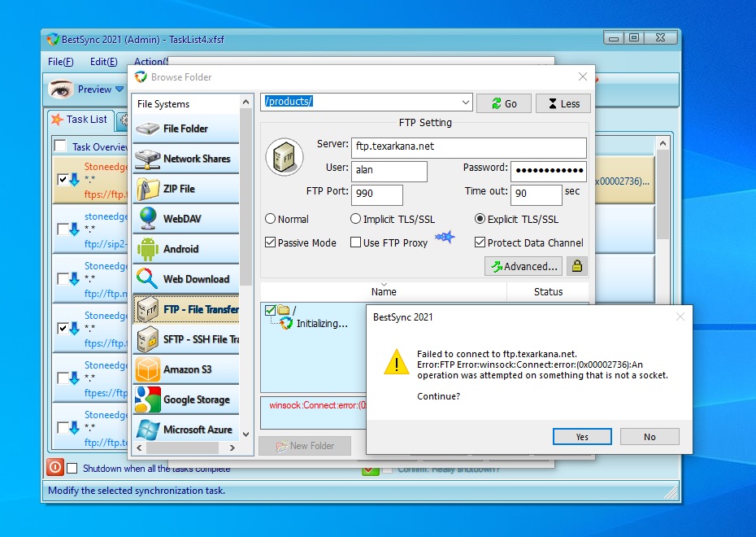Image resolution: width=756 pixels, height=537 pixels.
Task: Click the red shutdown power icon
Action: coord(55,468)
